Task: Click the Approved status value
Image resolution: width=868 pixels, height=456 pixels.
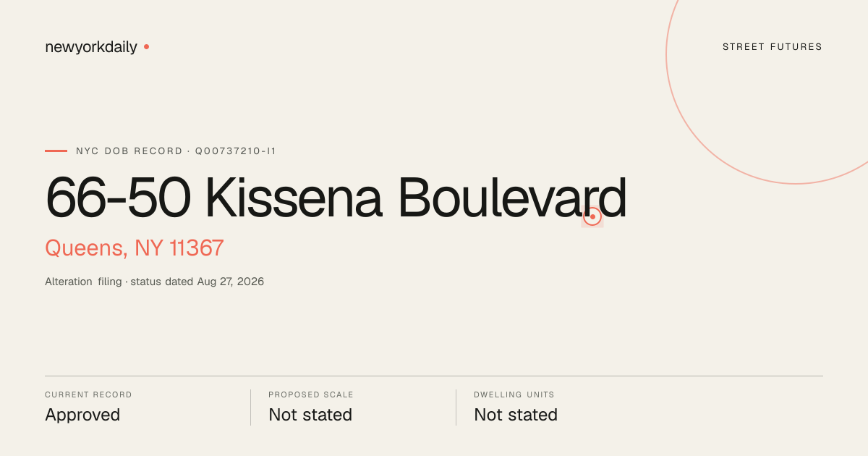Action: (82, 415)
